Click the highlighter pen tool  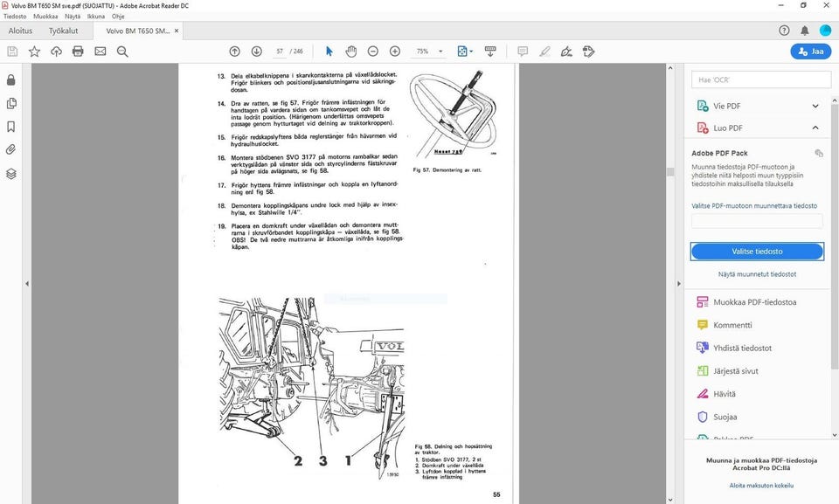[544, 52]
